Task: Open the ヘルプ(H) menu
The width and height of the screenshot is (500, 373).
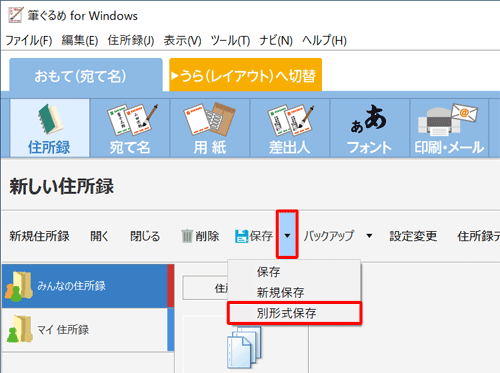Action: pos(324,41)
